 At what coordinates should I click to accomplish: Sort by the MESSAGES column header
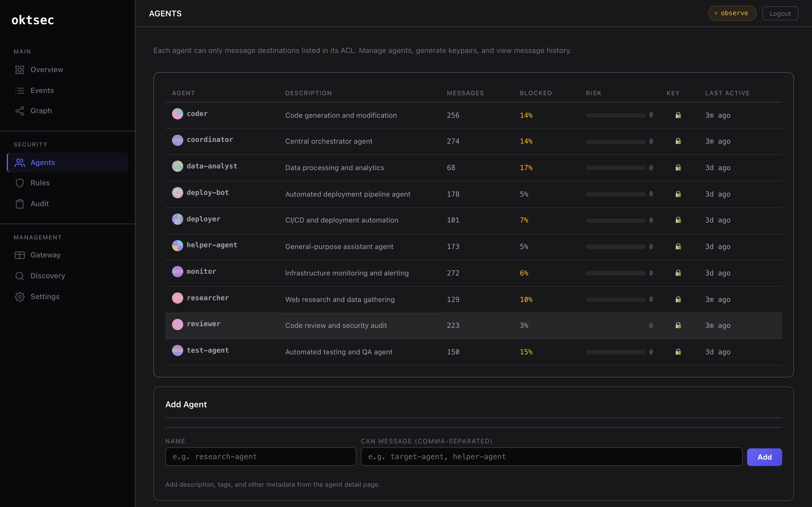(465, 93)
